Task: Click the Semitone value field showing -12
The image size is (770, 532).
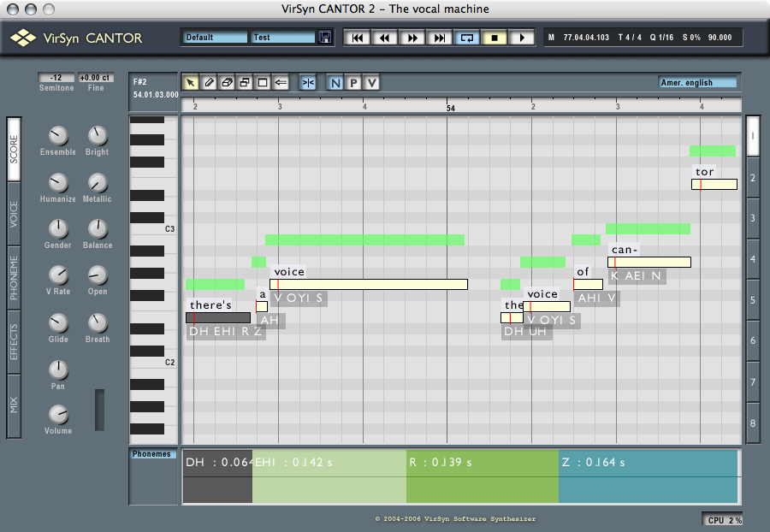Action: coord(56,78)
